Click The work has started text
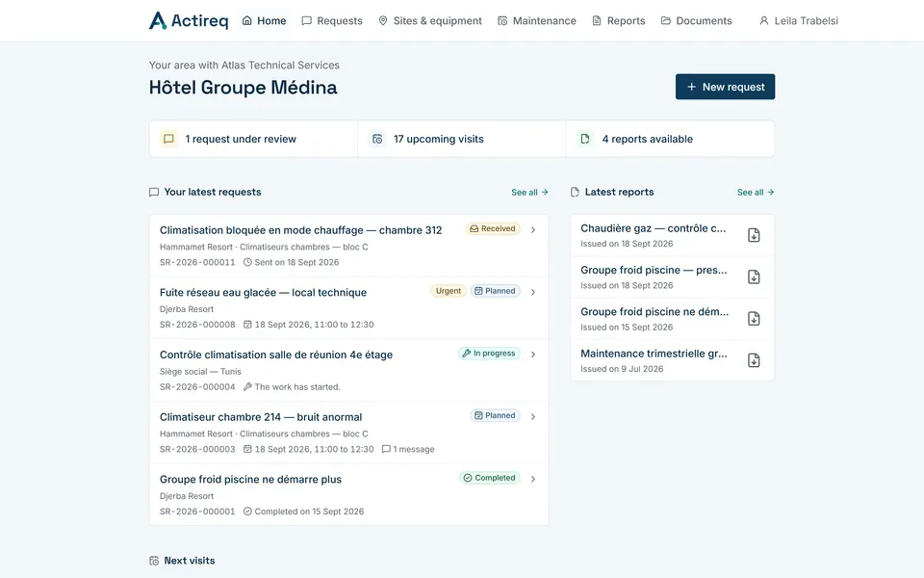The width and height of the screenshot is (924, 578). tap(297, 387)
